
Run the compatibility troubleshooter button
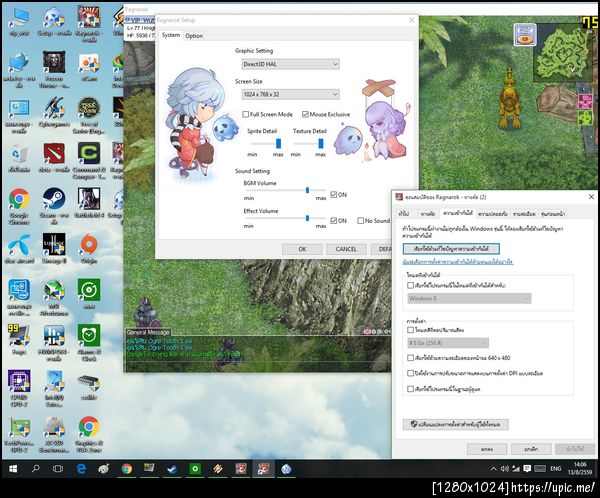451,249
